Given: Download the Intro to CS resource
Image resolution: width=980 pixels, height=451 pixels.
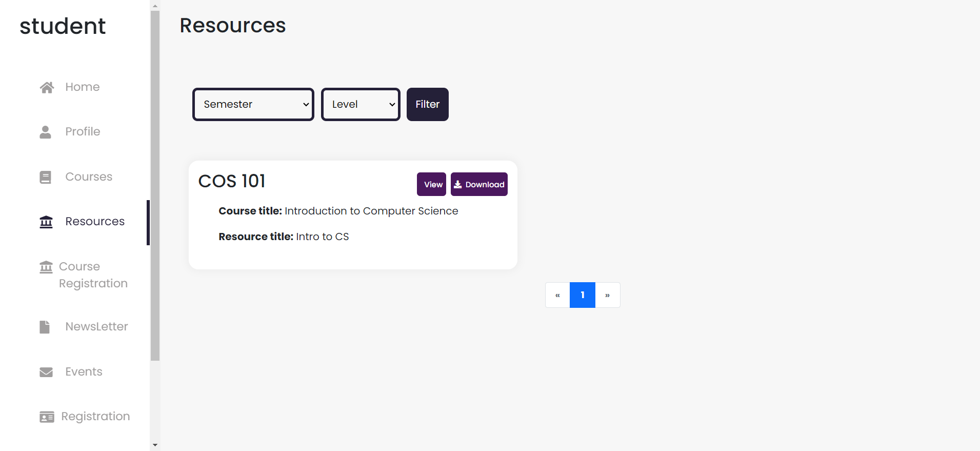Looking at the screenshot, I should 478,184.
